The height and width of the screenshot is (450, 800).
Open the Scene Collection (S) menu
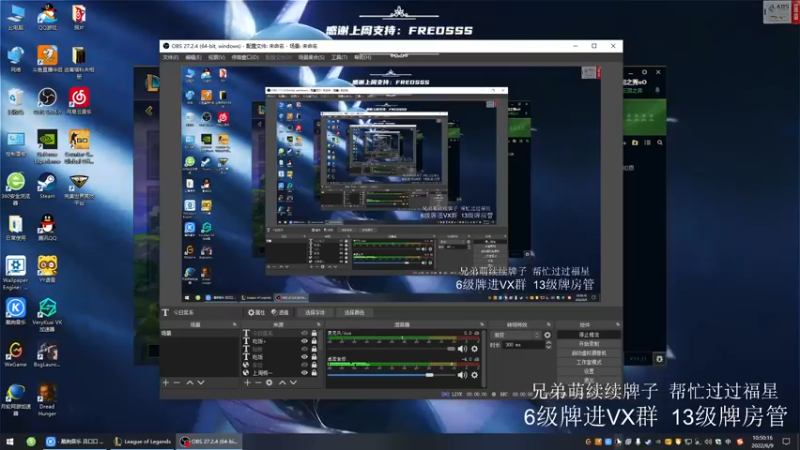(311, 57)
